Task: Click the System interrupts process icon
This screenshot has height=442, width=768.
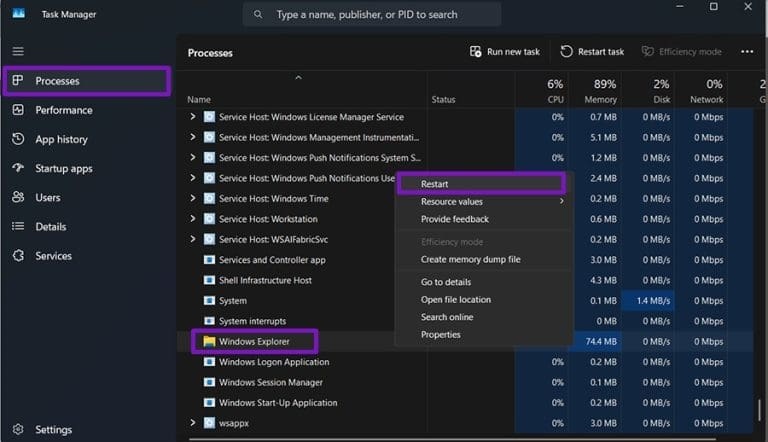Action: point(209,321)
